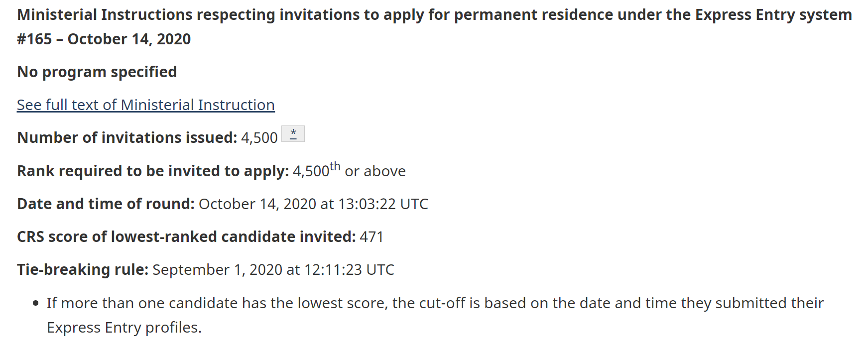Click the '#165 – October 14, 2020' heading line
This screenshot has height=353, width=868.
(x=104, y=39)
